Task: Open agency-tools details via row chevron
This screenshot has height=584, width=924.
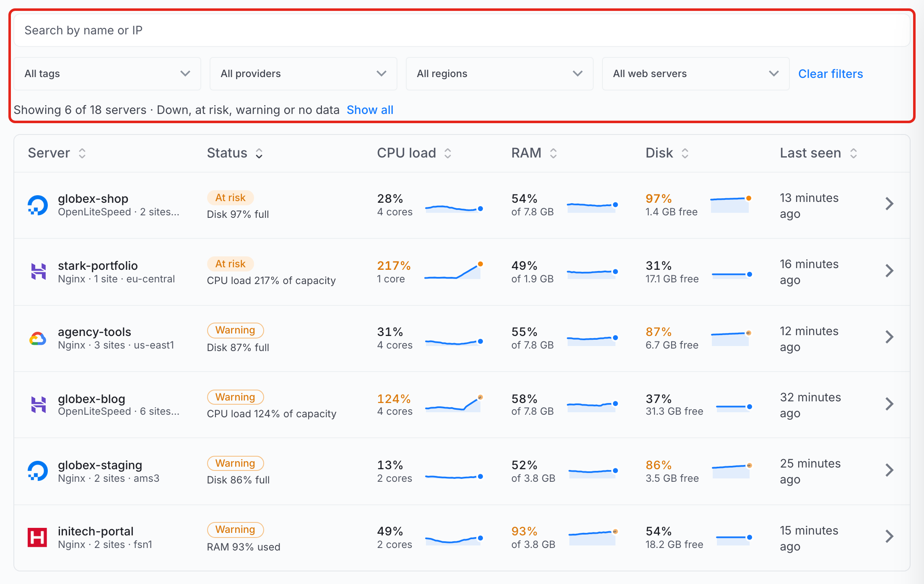Action: [889, 337]
